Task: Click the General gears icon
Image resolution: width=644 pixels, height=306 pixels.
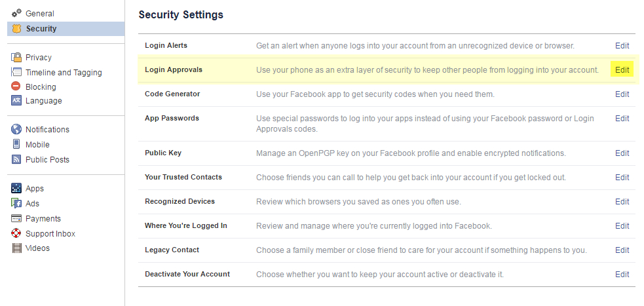Action: (16, 14)
